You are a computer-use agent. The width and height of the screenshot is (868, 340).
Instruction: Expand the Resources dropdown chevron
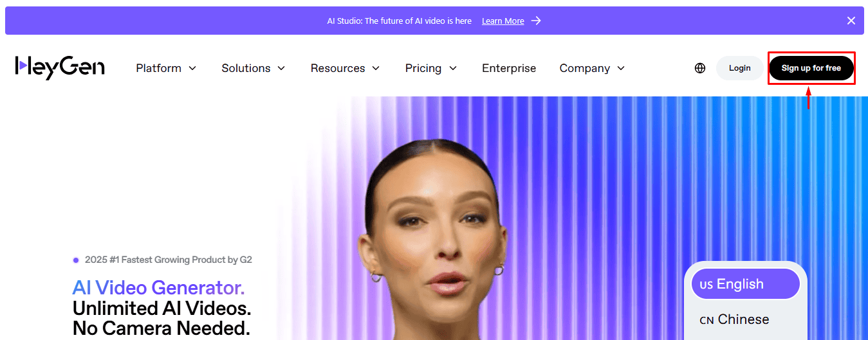point(376,68)
